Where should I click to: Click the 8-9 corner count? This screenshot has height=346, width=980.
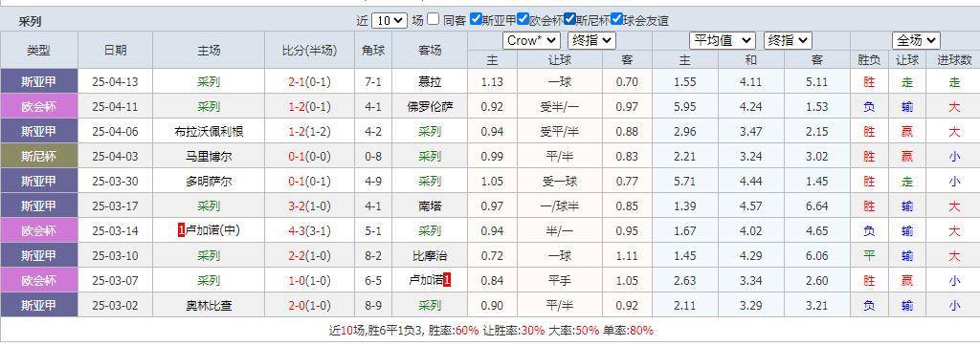(373, 306)
